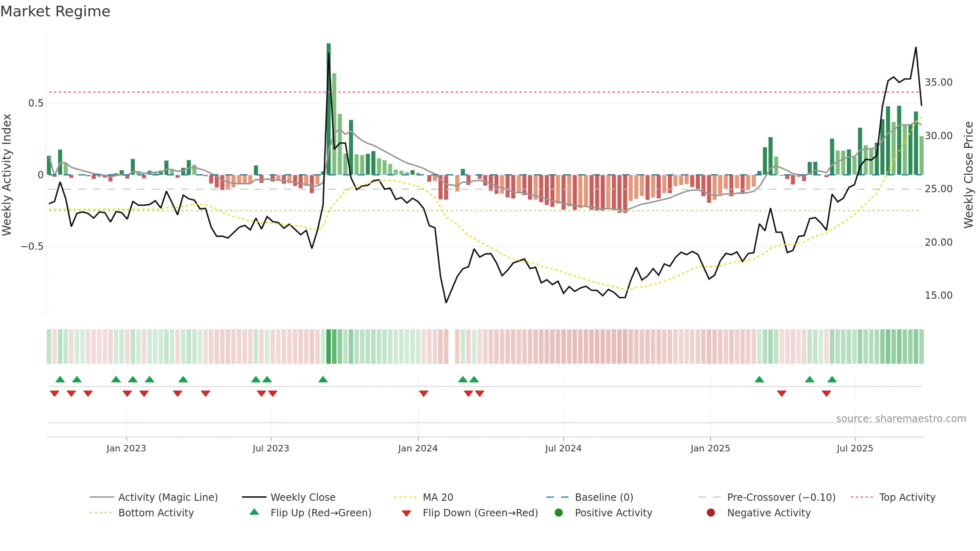
Task: Click the red Negative Activity circle icon
Action: click(x=711, y=513)
